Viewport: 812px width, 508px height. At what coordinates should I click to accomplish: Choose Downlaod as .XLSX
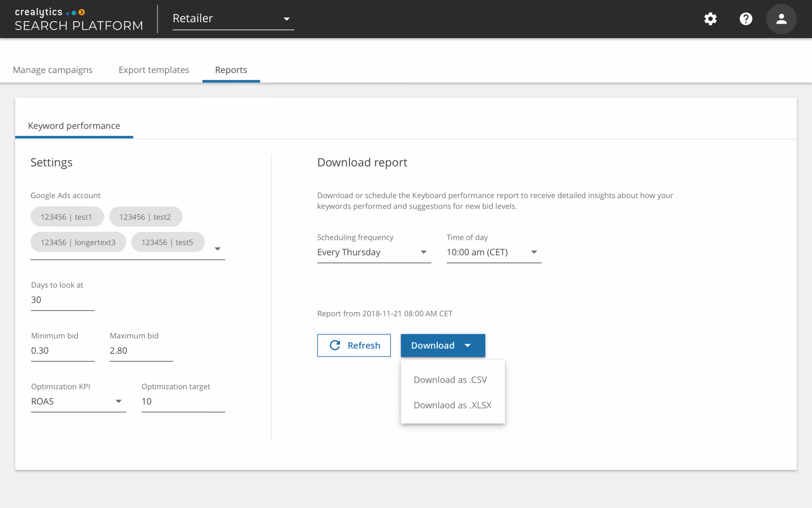(453, 405)
